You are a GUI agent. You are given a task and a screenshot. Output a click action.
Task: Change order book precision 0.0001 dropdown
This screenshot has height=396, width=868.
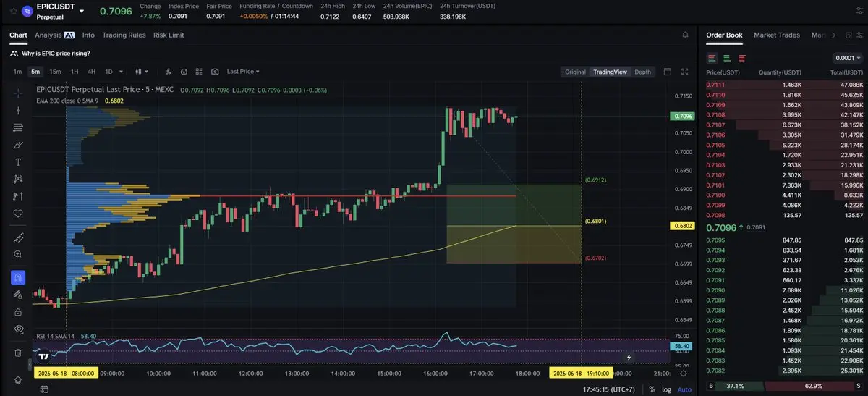tap(848, 58)
